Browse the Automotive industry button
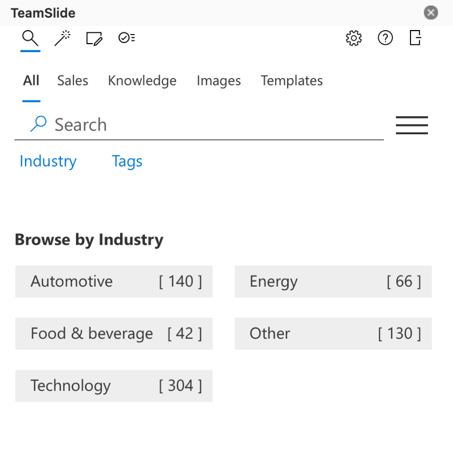 [x=114, y=282]
